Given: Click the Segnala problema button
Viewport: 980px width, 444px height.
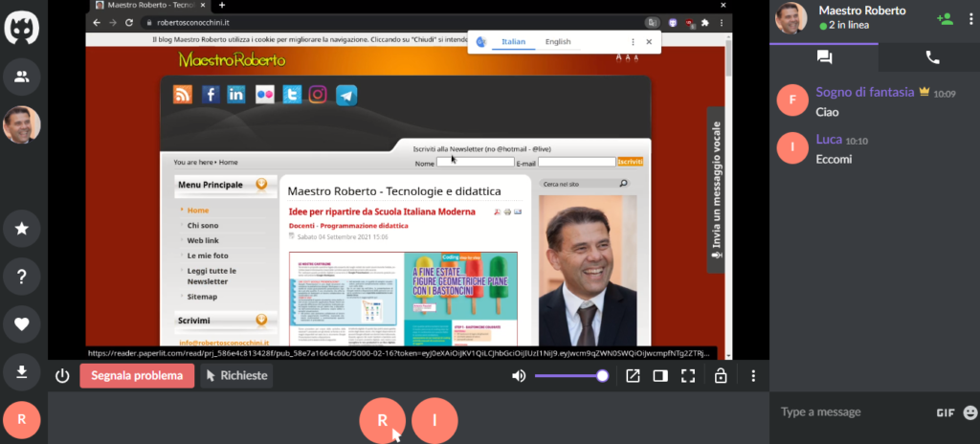Looking at the screenshot, I should (x=136, y=375).
